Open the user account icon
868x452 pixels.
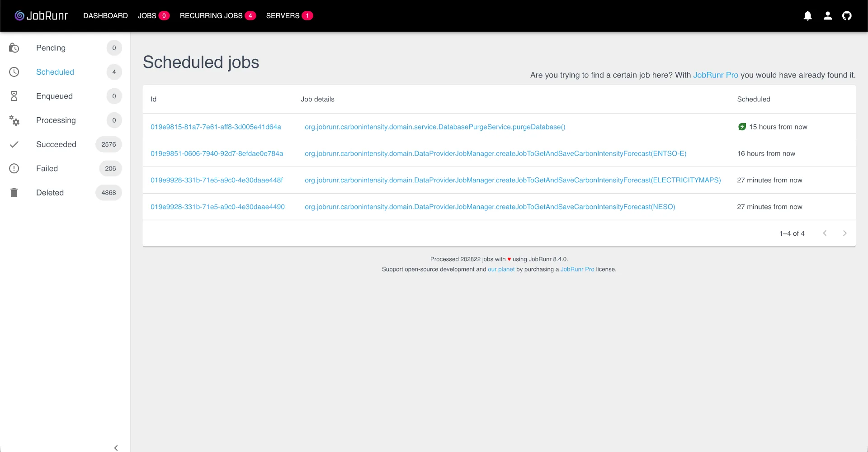coord(827,16)
